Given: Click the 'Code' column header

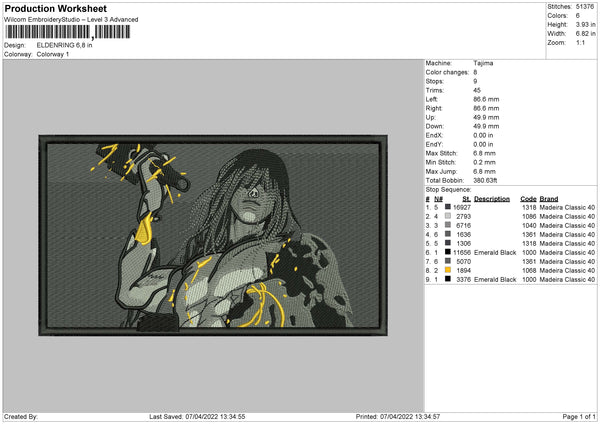Looking at the screenshot, I should (x=528, y=198).
